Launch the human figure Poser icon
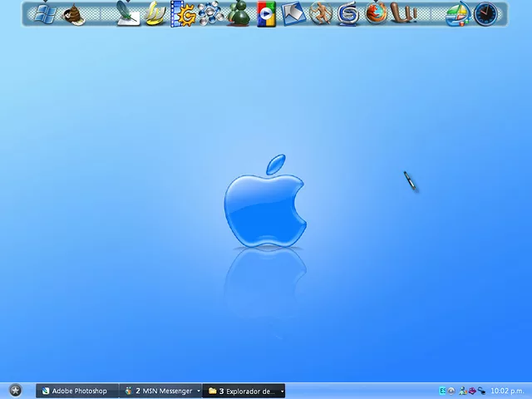This screenshot has width=532, height=399. 321,13
